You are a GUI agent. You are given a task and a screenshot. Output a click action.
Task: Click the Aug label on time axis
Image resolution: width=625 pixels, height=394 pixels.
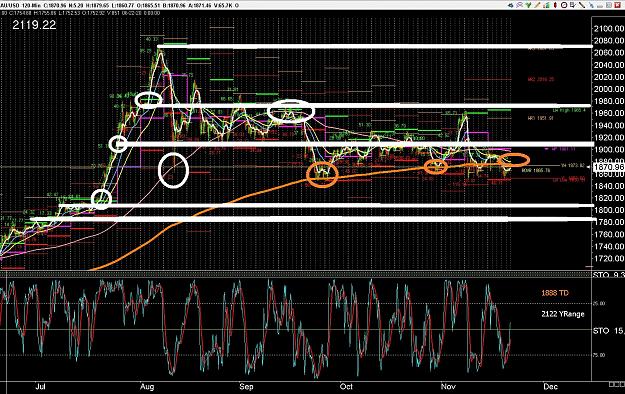coord(147,386)
